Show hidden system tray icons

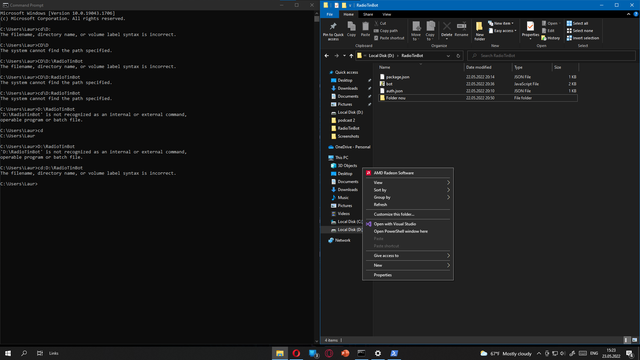coord(539,353)
